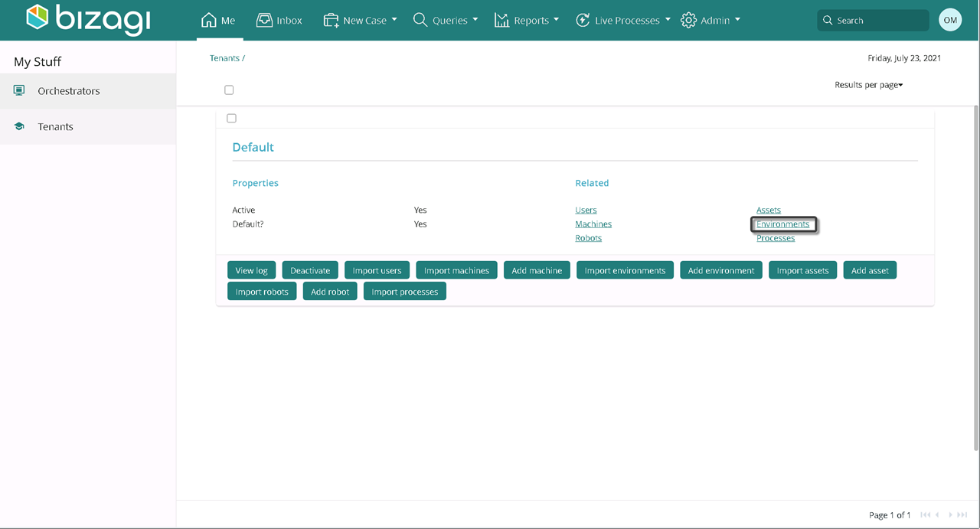Tick the Default tenant checkbox
This screenshot has width=980, height=529.
pos(231,118)
